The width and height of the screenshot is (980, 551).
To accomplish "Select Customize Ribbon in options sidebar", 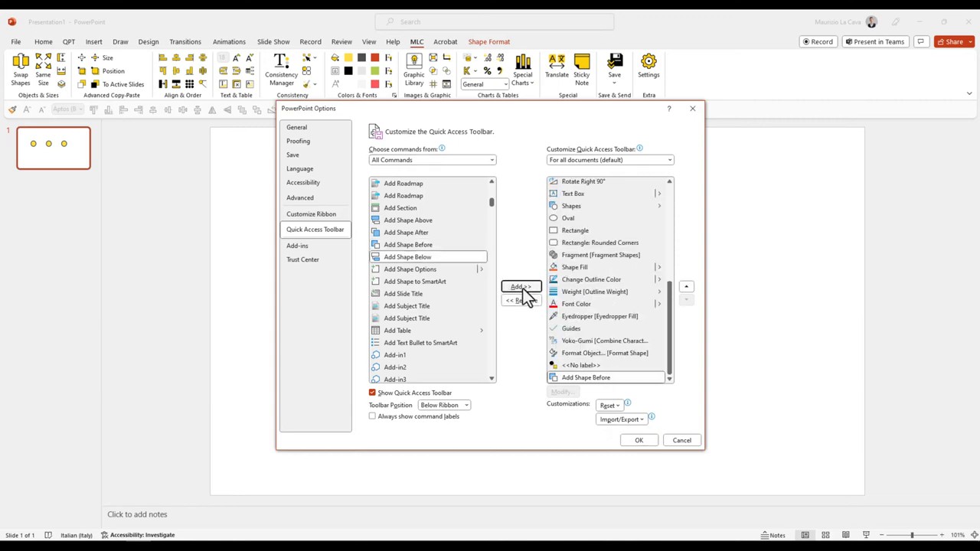I will (x=311, y=214).
